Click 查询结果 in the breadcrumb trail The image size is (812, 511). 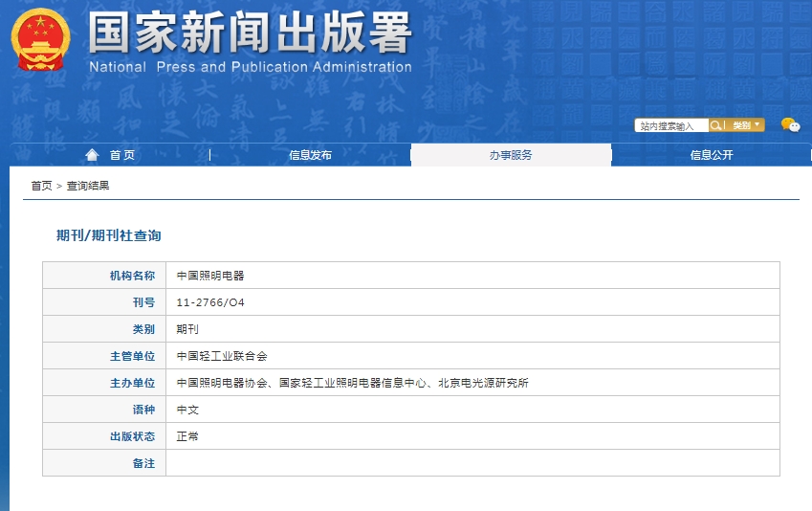coord(88,186)
